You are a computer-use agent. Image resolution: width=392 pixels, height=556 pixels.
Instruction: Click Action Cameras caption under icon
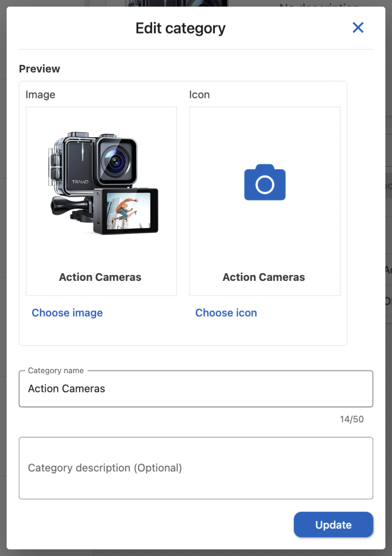pos(264,278)
